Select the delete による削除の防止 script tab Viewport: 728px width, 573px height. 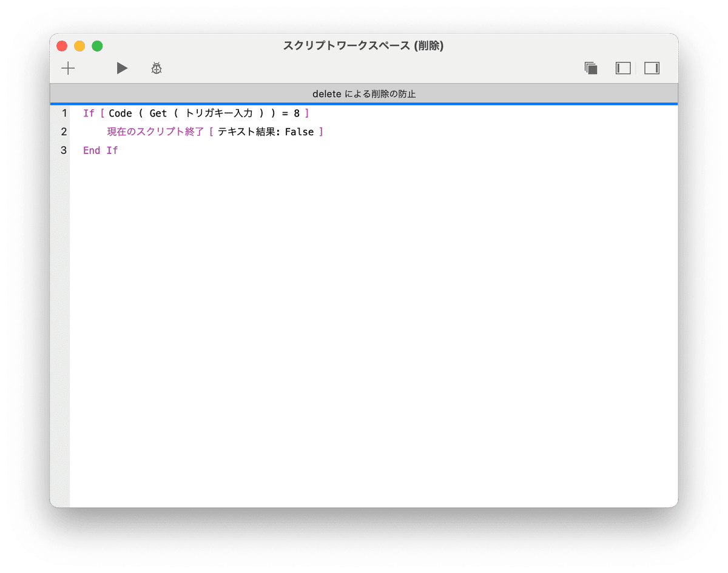(x=364, y=94)
